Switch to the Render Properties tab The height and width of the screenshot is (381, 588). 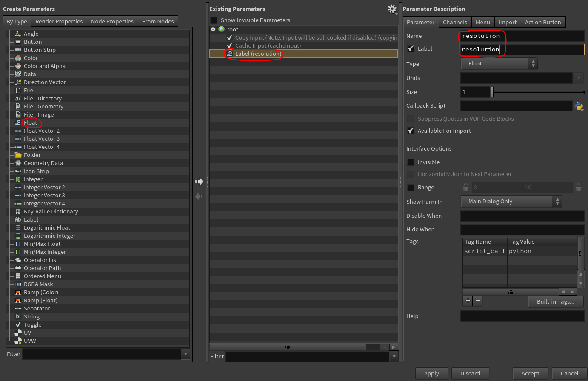[x=59, y=21]
